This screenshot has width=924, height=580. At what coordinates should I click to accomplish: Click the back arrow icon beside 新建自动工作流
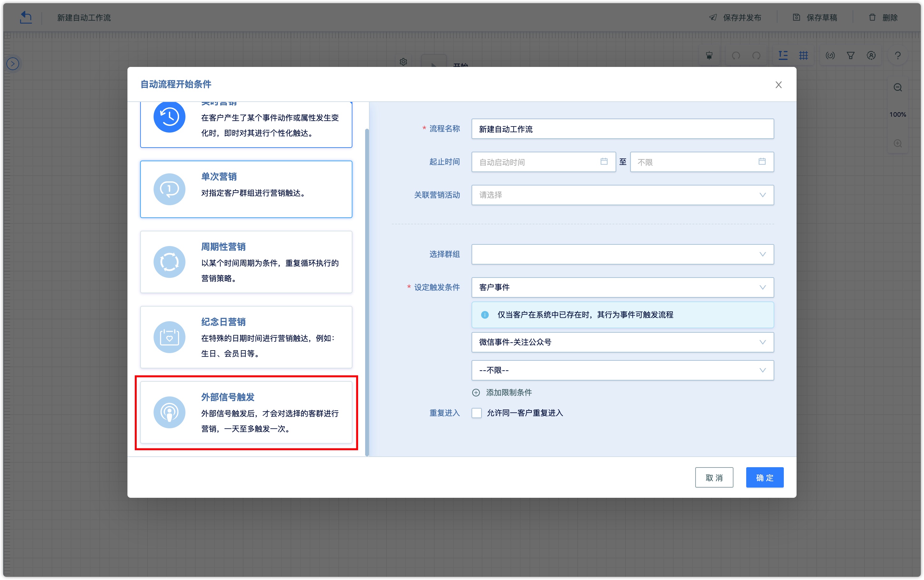[26, 17]
